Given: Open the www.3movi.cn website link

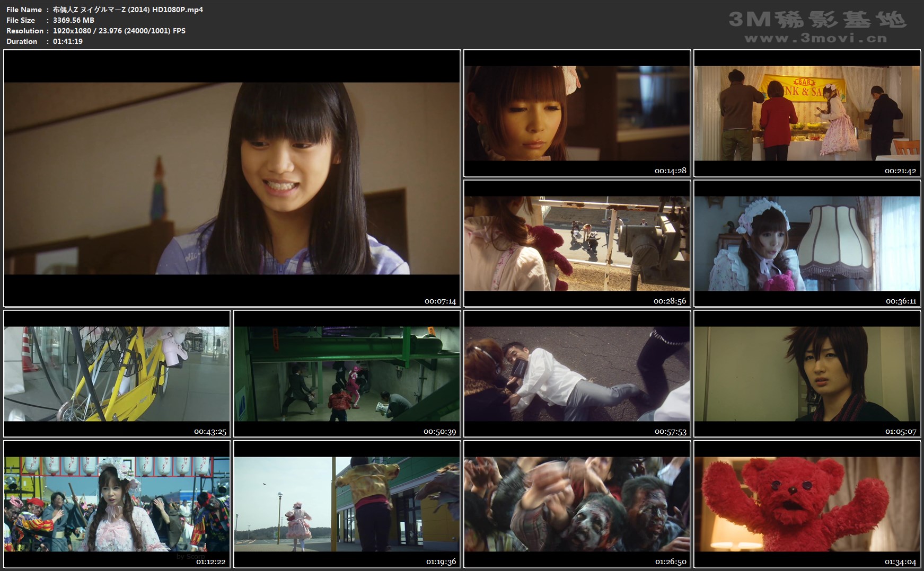Looking at the screenshot, I should (815, 38).
